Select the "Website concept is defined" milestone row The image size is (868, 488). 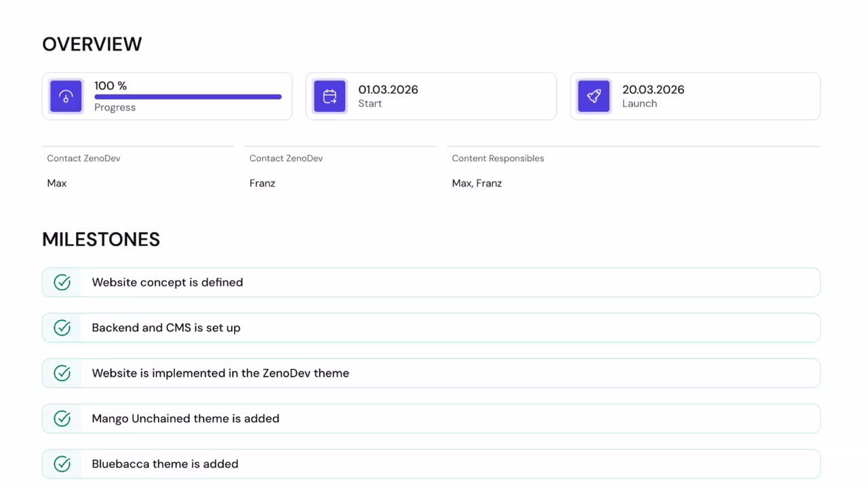(431, 282)
